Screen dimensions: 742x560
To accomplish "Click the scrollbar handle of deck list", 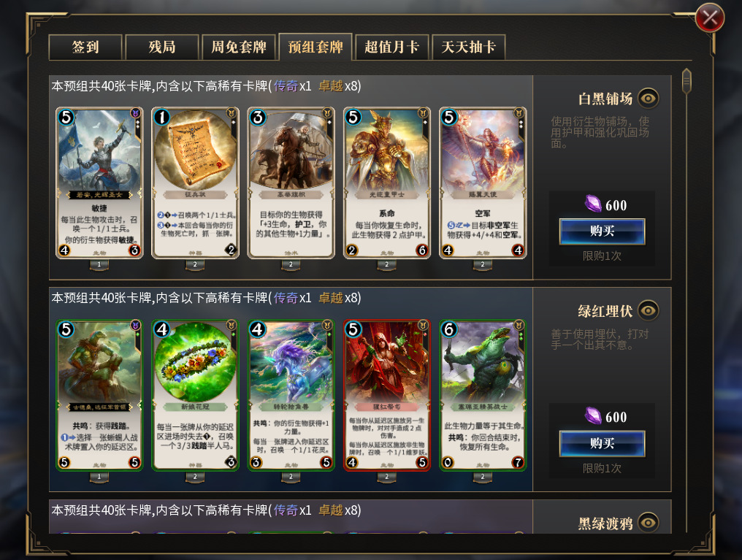I will pyautogui.click(x=686, y=81).
